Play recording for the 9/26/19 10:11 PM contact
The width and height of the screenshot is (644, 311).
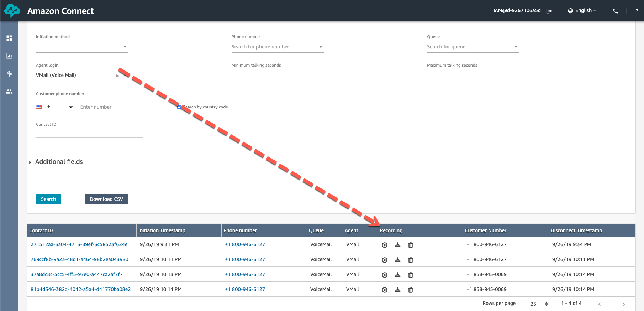click(x=385, y=260)
